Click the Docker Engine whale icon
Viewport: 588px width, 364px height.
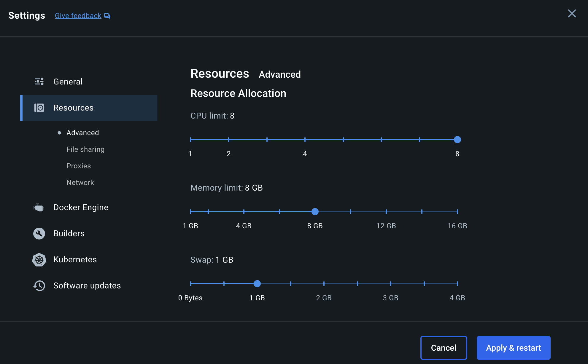coord(39,207)
